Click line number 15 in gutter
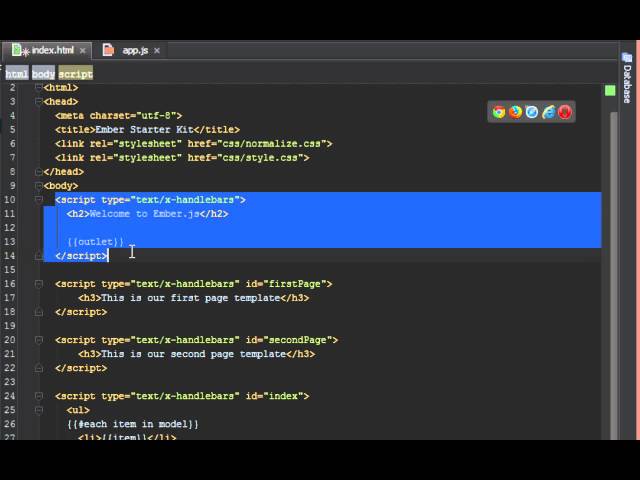 (x=10, y=270)
